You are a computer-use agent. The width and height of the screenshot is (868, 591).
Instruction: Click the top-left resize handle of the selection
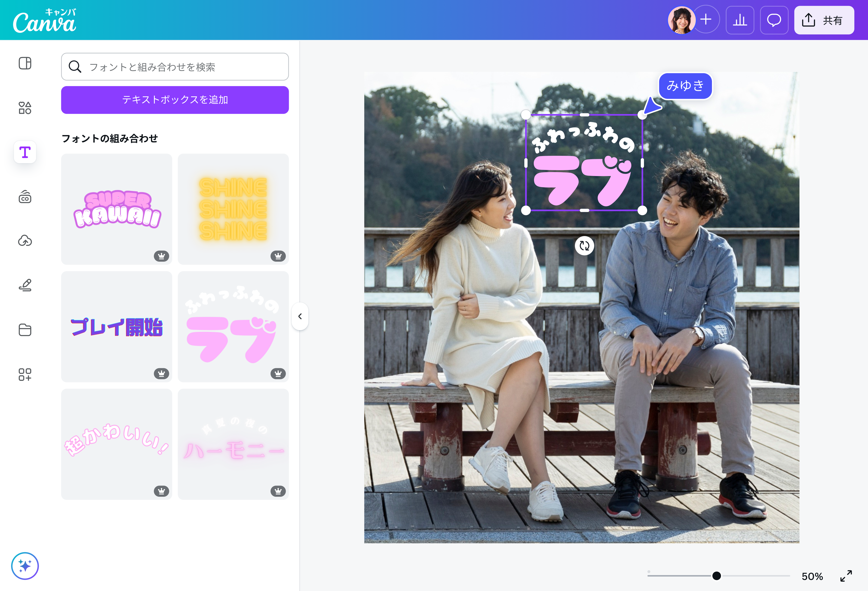click(526, 115)
